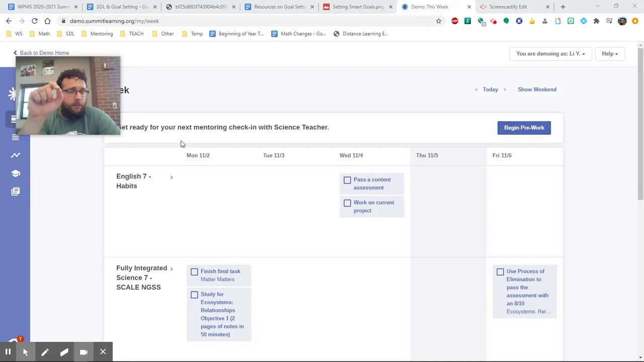Bookmark this page with the star icon

[439, 21]
